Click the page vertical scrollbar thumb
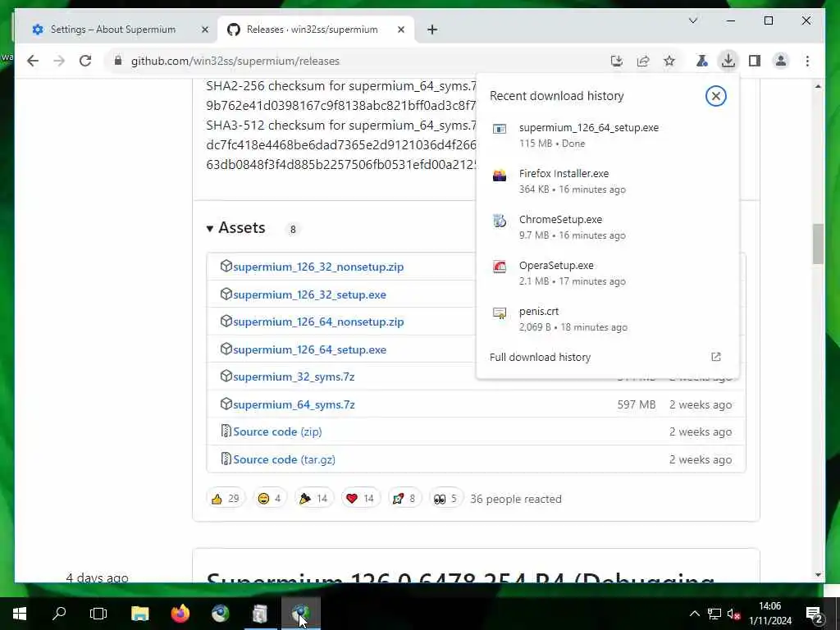 [x=818, y=244]
